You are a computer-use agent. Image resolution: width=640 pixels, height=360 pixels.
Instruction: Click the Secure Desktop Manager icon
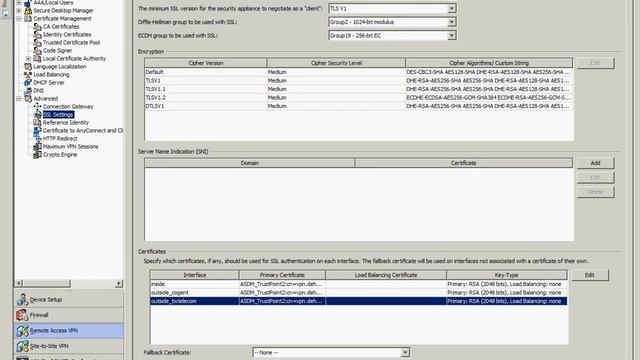tap(28, 11)
